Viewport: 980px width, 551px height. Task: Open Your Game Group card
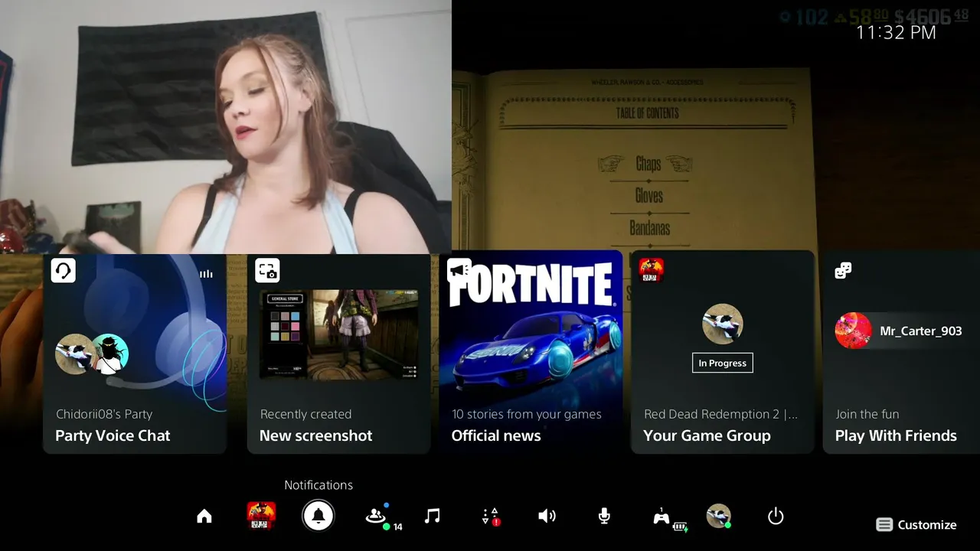[x=722, y=354]
